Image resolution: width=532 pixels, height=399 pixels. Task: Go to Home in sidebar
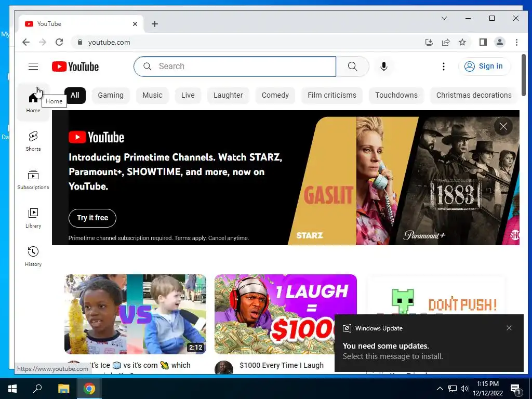tap(33, 102)
